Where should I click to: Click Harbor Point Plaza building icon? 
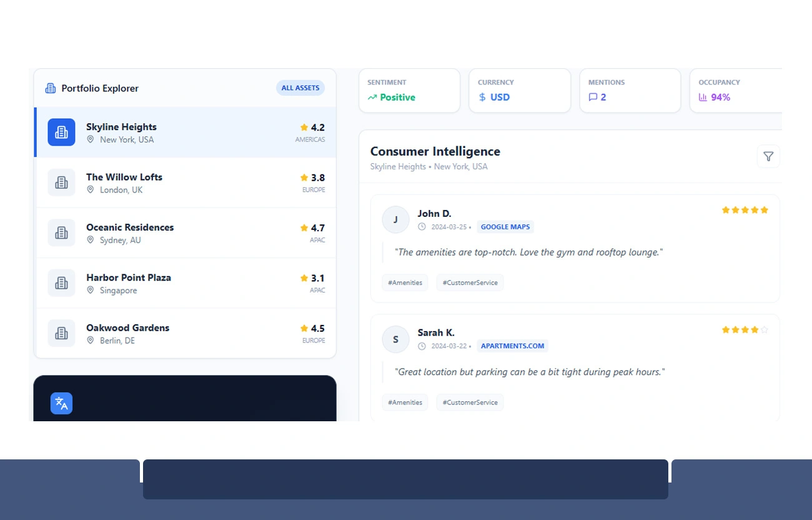(61, 283)
